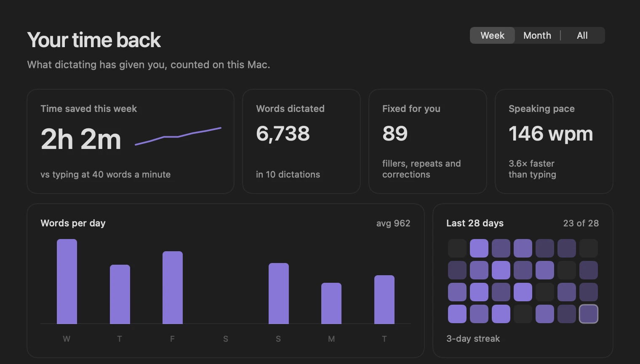
Task: Show All time statistics
Action: (x=582, y=35)
